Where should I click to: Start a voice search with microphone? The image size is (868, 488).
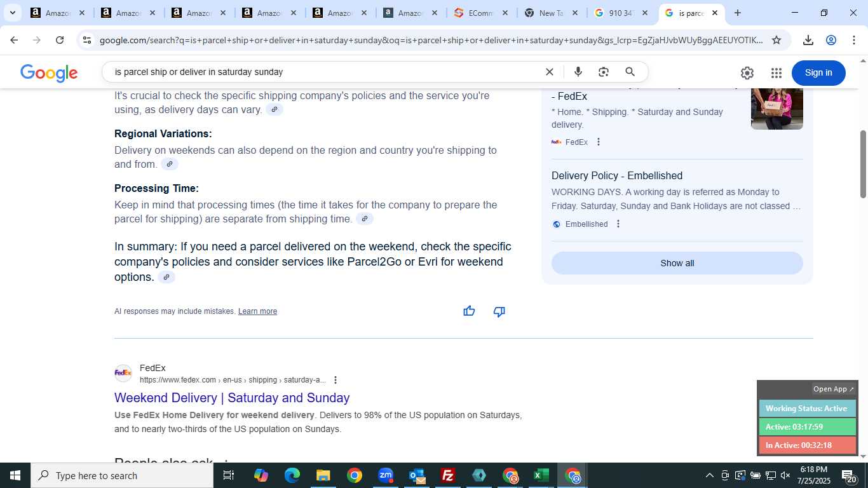click(578, 72)
